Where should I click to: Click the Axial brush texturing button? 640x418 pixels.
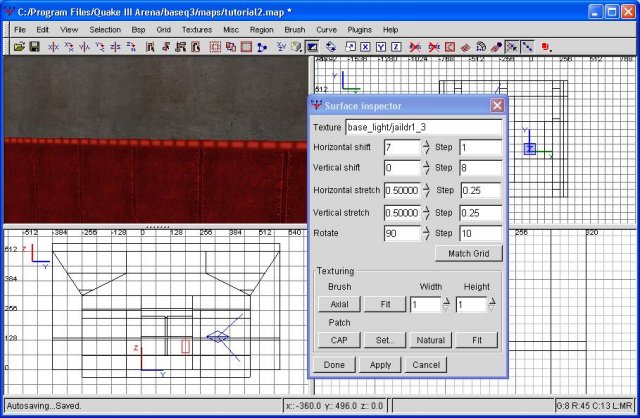[x=339, y=304]
